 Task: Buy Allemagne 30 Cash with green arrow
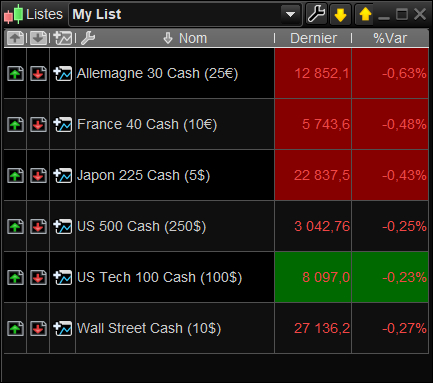pos(15,74)
